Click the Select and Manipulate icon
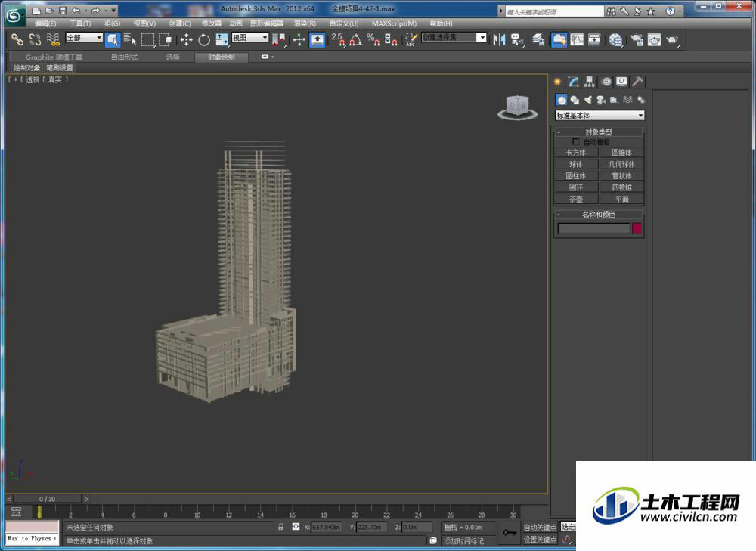The image size is (756, 551). pos(299,39)
